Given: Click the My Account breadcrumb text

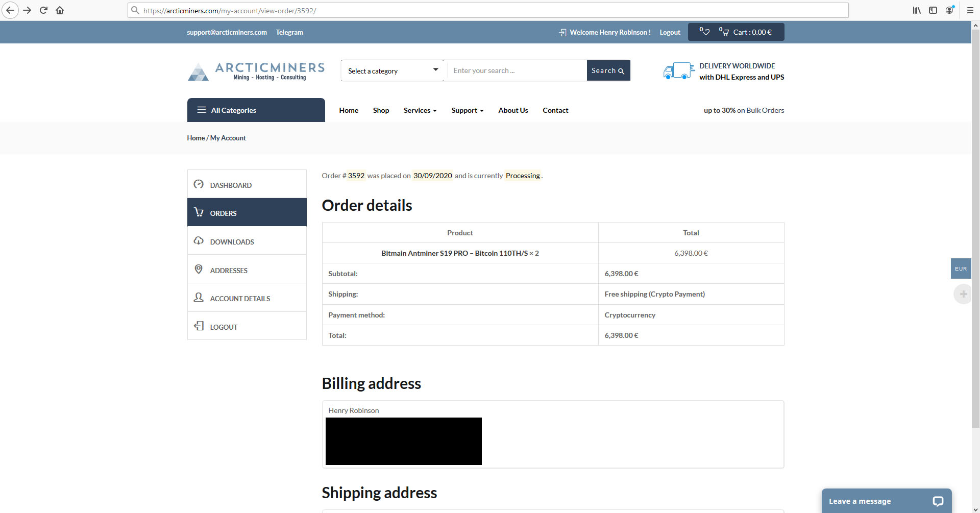Looking at the screenshot, I should point(228,138).
